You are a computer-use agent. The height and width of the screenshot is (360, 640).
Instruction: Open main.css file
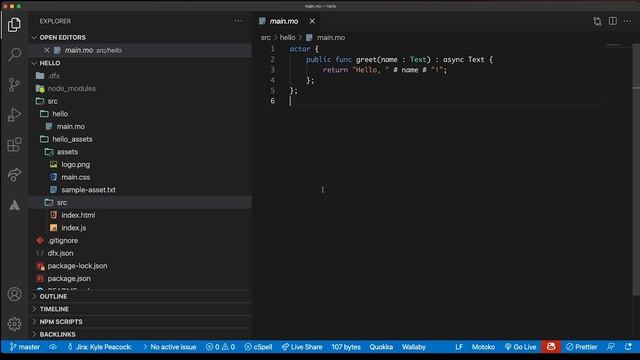coord(141,177)
